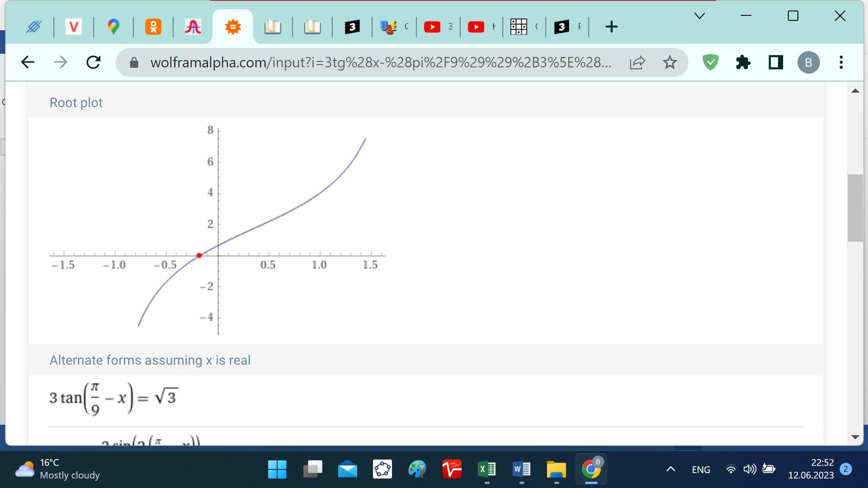This screenshot has width=868, height=488.
Task: Expand the tab search chevron
Action: [x=699, y=16]
